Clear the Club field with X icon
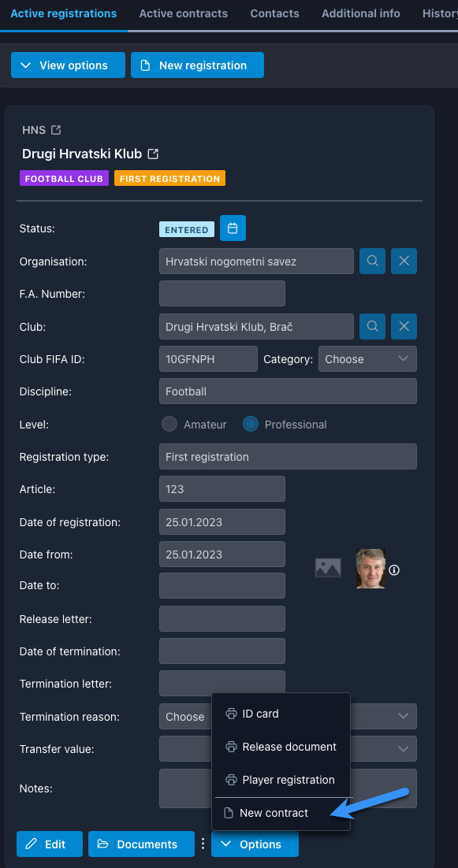 [404, 326]
